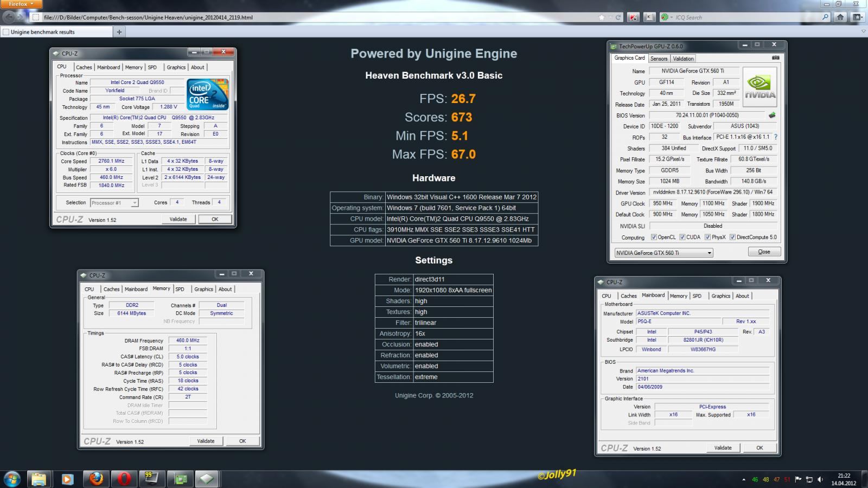Click the NVIDIA logo in GPU-Z

pos(759,87)
